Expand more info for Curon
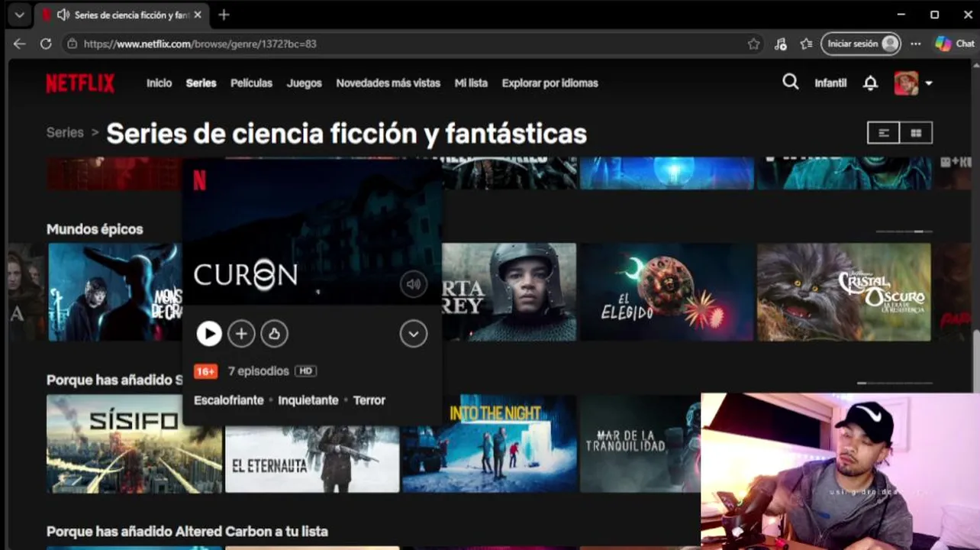The image size is (980, 550). tap(414, 334)
